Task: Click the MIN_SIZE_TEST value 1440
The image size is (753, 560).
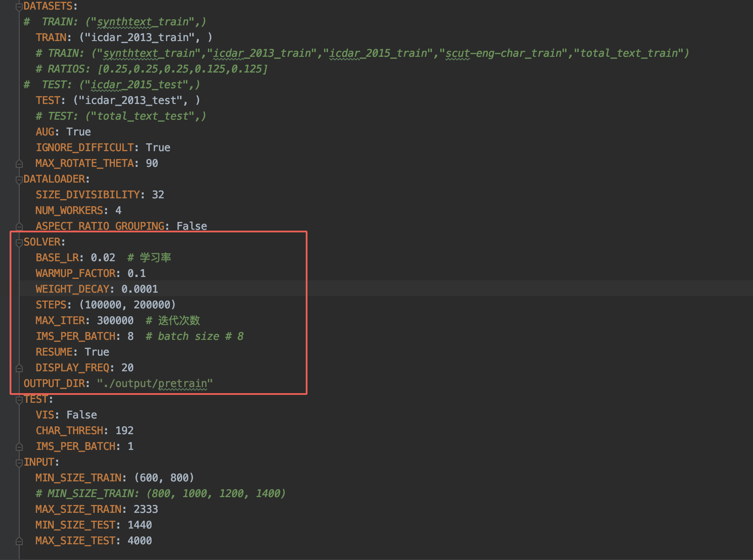Action: pos(140,525)
